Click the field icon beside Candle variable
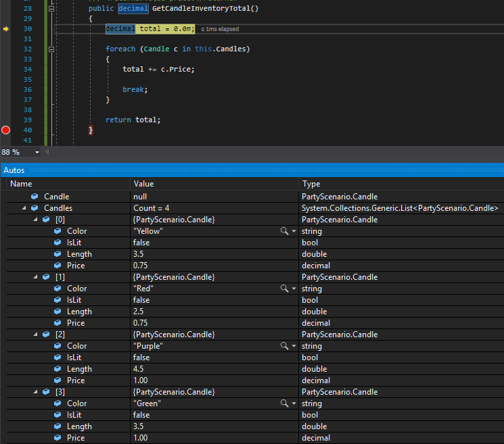 (35, 197)
